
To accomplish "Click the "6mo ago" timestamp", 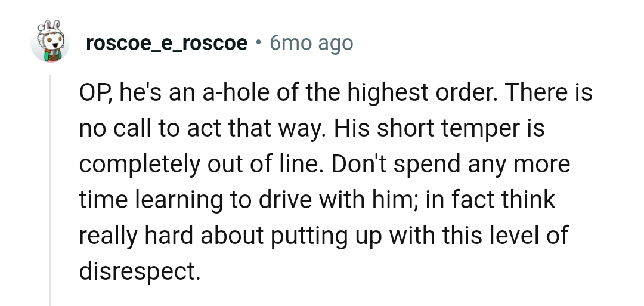I will click(x=311, y=43).
